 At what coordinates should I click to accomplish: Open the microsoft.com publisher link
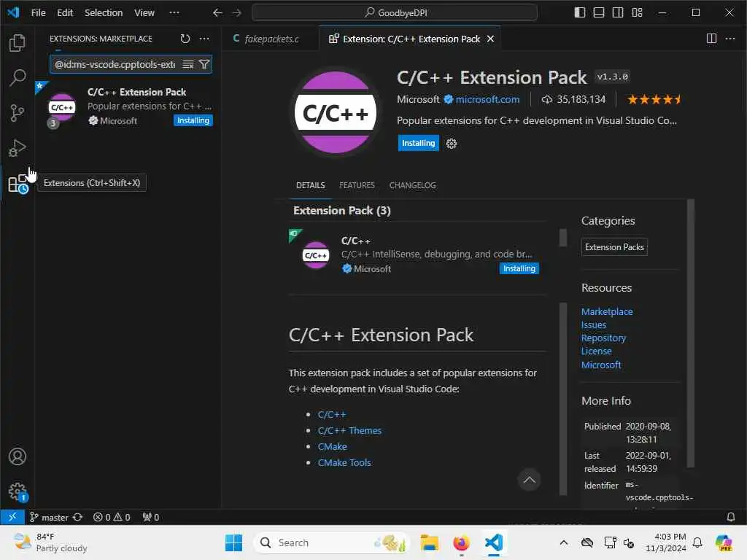pyautogui.click(x=487, y=99)
